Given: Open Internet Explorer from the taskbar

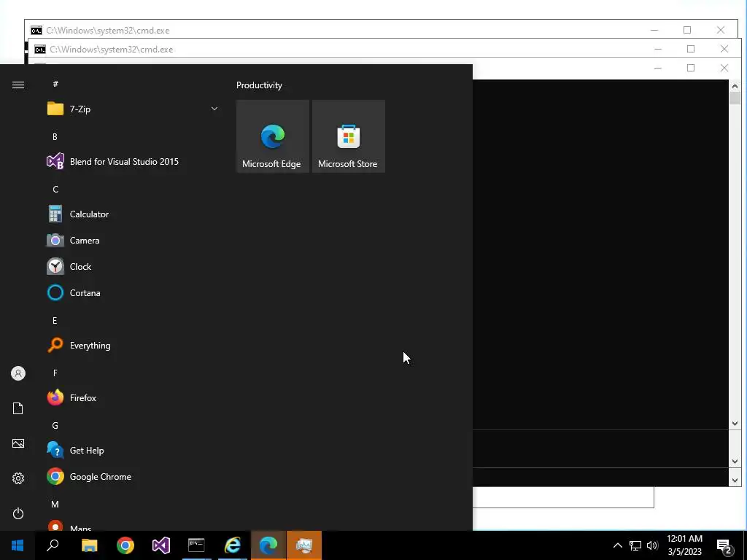Looking at the screenshot, I should [233, 545].
